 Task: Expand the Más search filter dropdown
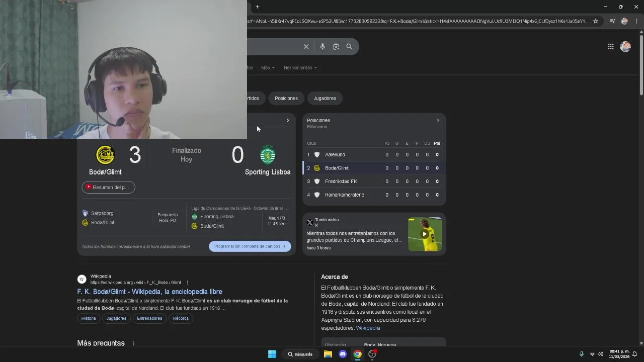pos(268,67)
